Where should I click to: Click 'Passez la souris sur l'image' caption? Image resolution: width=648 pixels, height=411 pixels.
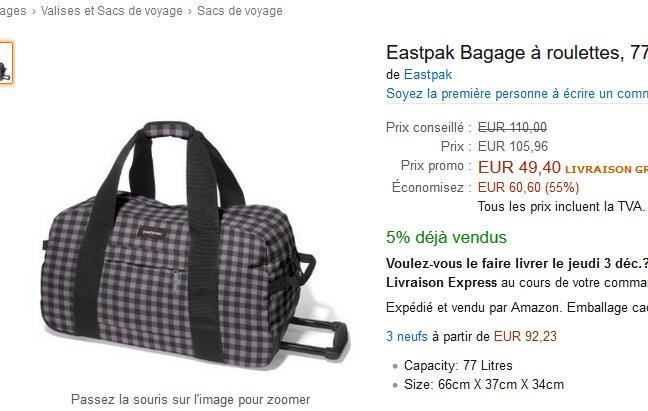pos(191,400)
